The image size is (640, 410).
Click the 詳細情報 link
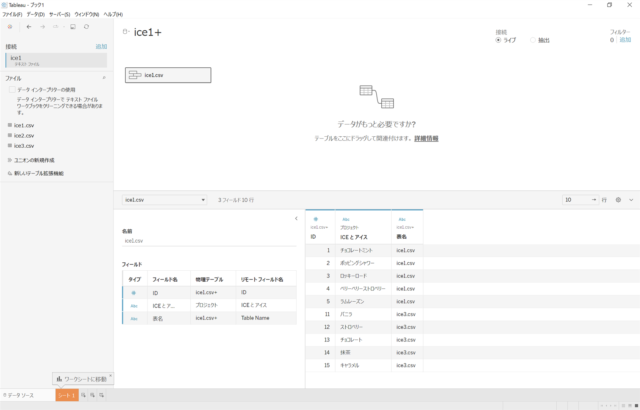click(426, 138)
